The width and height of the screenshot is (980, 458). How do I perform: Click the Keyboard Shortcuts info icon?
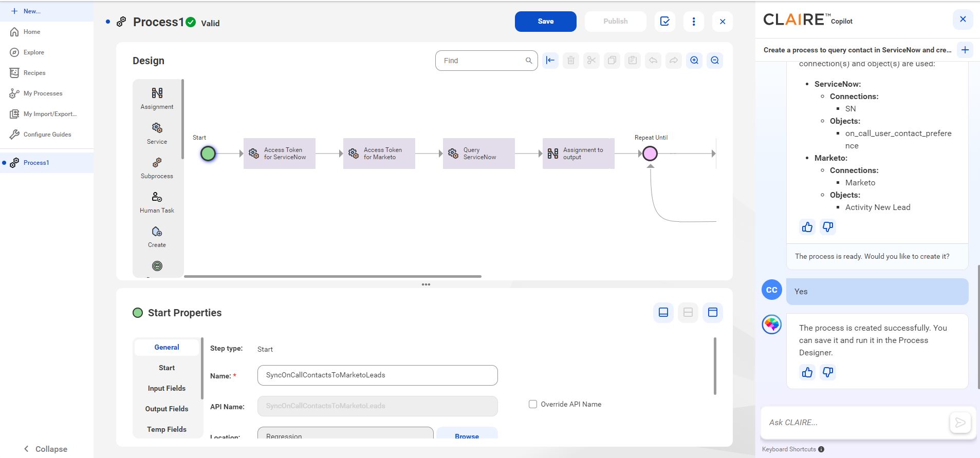coord(821,449)
